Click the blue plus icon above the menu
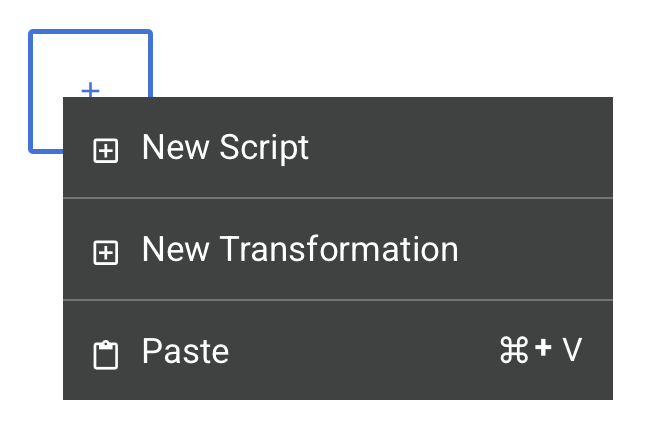This screenshot has height=438, width=648. click(x=90, y=90)
